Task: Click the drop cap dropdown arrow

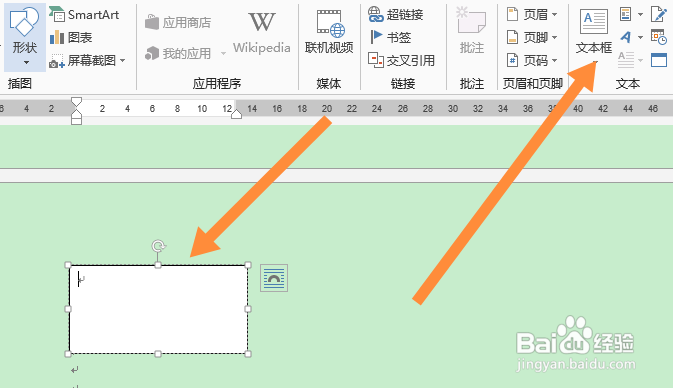Action: (x=640, y=60)
